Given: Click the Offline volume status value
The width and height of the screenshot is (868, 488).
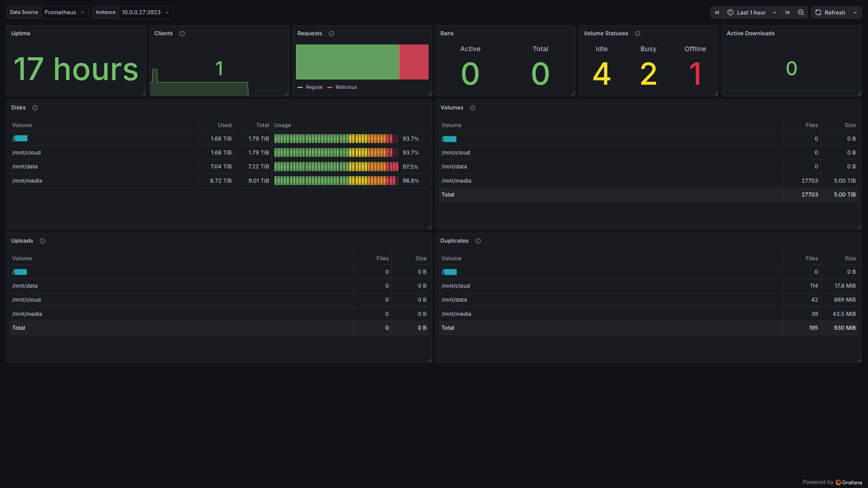Looking at the screenshot, I should (x=695, y=74).
